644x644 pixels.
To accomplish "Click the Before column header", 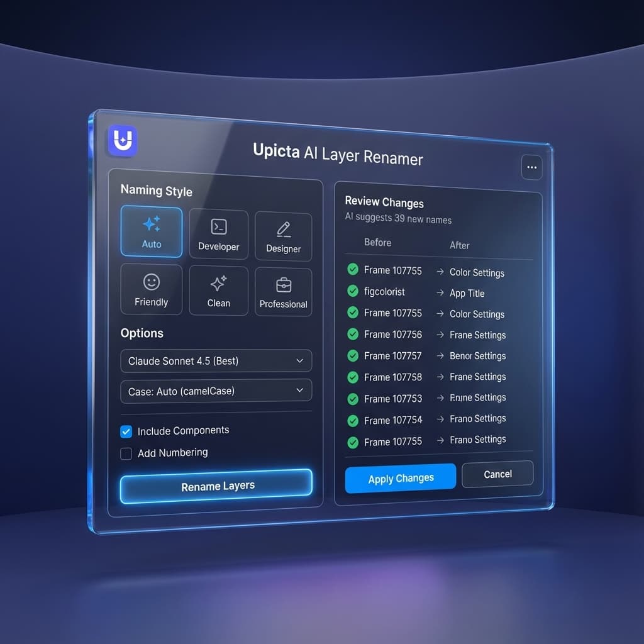I will 377,243.
